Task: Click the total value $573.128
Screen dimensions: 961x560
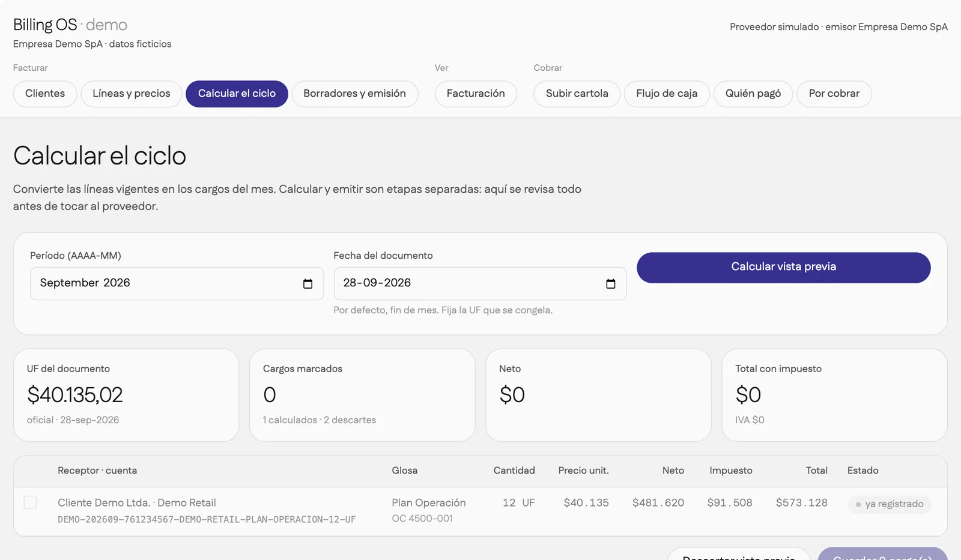Action: tap(802, 503)
